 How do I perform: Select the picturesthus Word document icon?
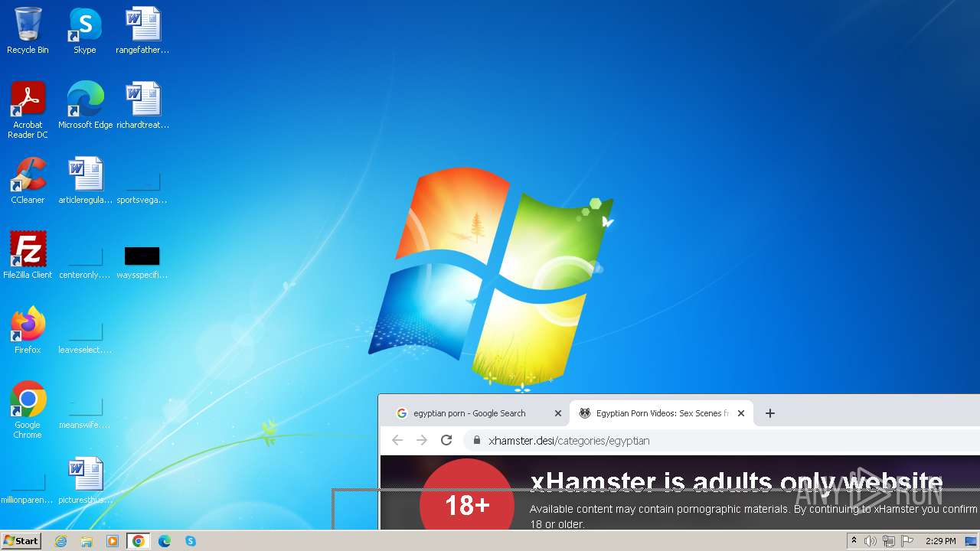[85, 481]
